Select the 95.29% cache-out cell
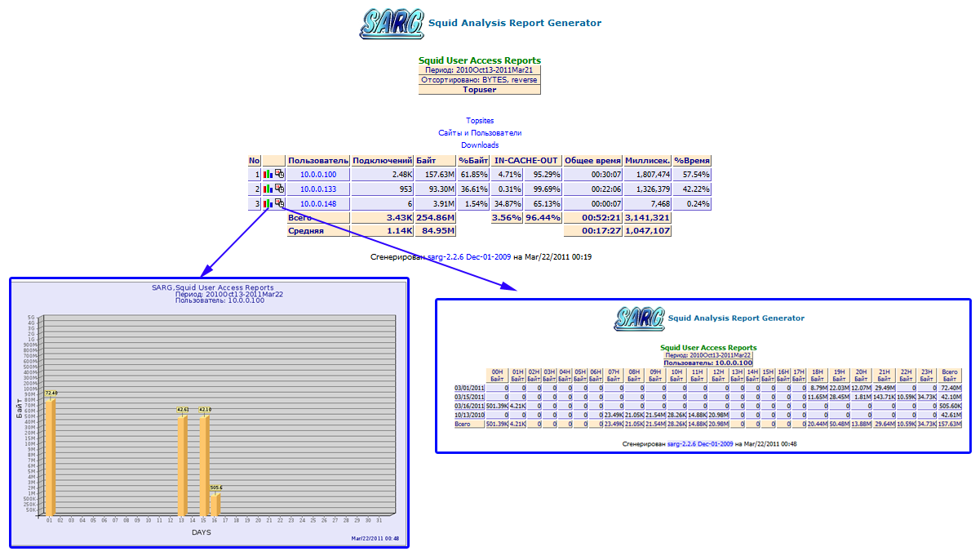This screenshot has height=556, width=980. [543, 175]
